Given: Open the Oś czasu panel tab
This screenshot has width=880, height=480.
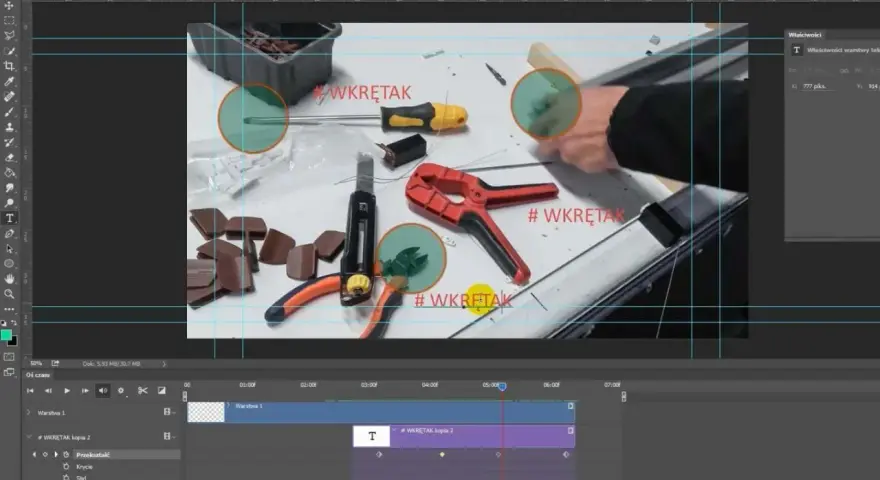Looking at the screenshot, I should [x=38, y=375].
